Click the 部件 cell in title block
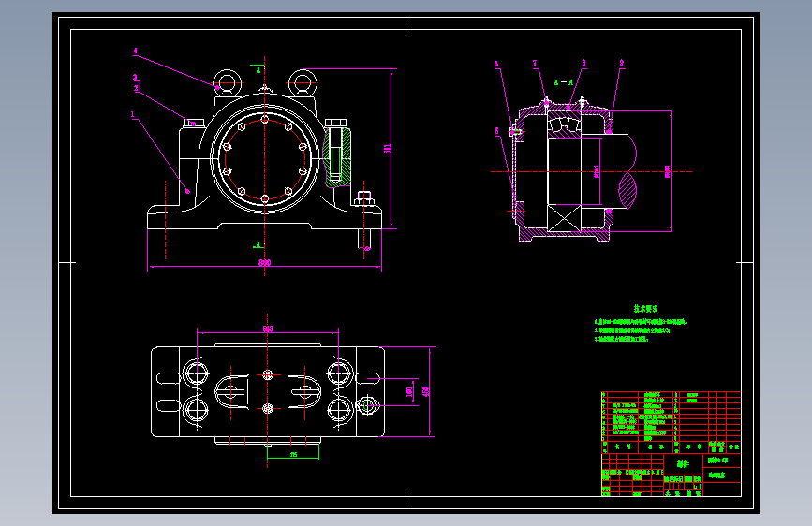The height and width of the screenshot is (526, 812). tap(683, 464)
